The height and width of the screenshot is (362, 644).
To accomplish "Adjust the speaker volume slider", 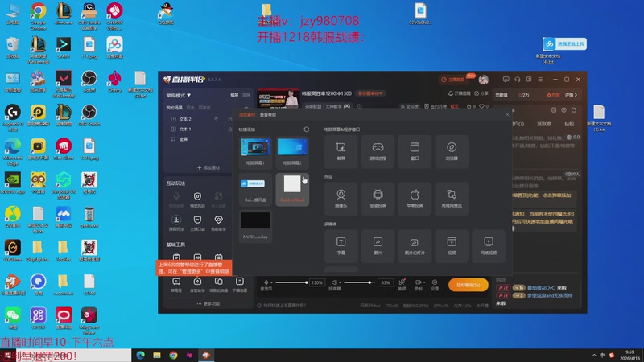I will (358, 282).
